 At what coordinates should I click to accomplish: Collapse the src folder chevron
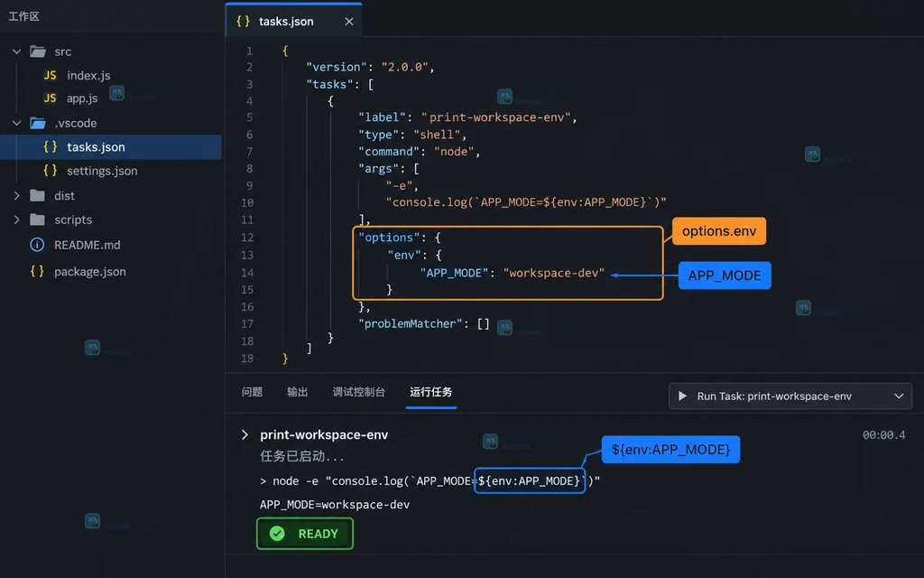point(17,51)
